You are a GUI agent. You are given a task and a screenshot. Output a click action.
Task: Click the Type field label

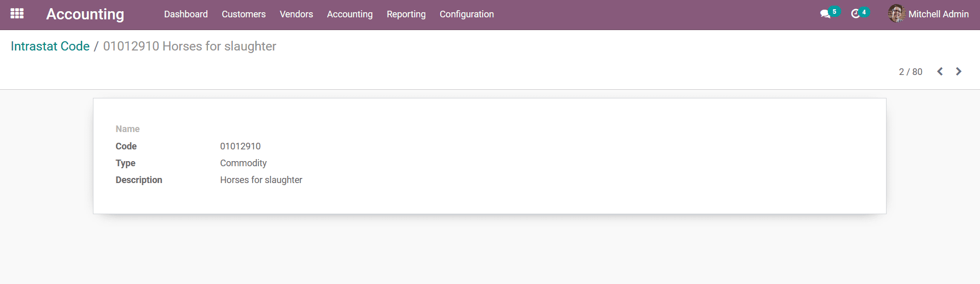click(x=126, y=163)
